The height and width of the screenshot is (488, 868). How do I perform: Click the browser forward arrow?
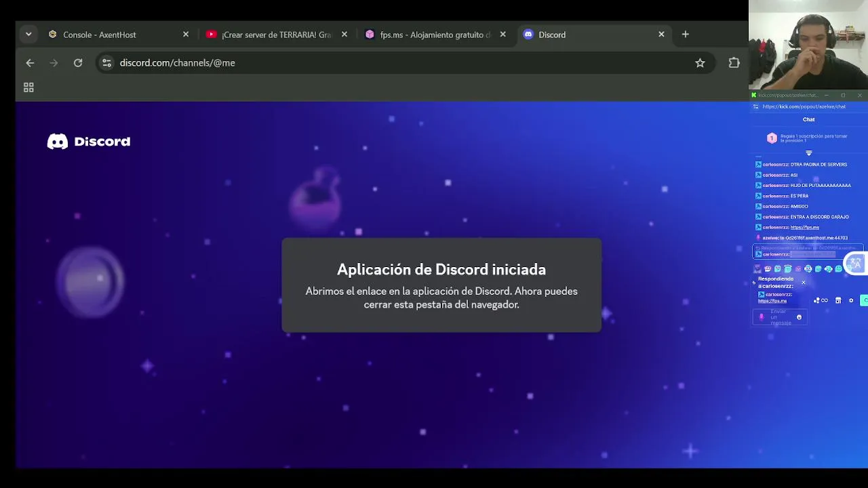coord(54,63)
